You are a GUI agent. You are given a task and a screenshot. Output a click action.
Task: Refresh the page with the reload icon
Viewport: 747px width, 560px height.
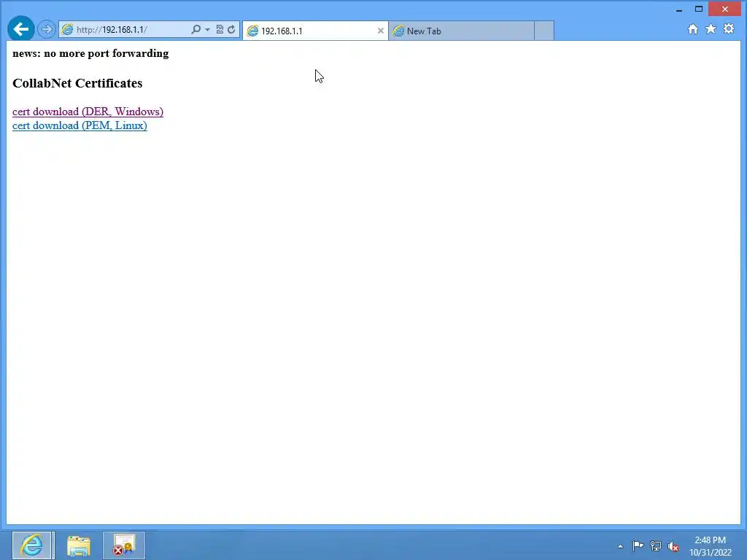click(x=231, y=29)
